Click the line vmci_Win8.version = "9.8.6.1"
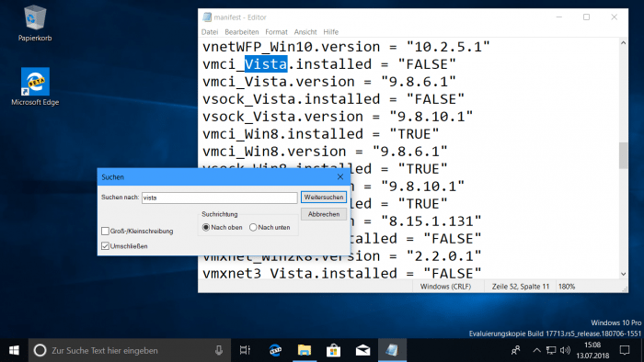 325,152
